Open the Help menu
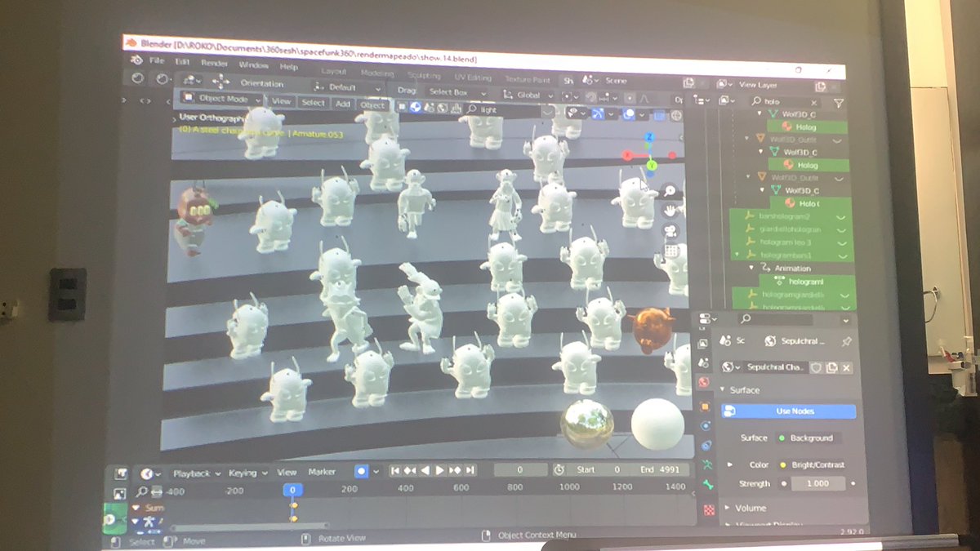The width and height of the screenshot is (980, 551). pos(288,67)
